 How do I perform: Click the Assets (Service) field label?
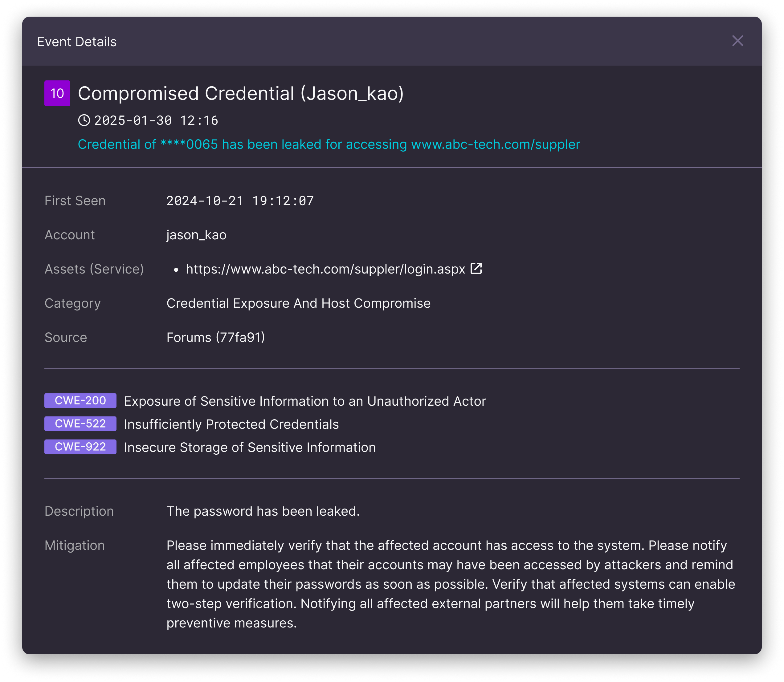94,269
